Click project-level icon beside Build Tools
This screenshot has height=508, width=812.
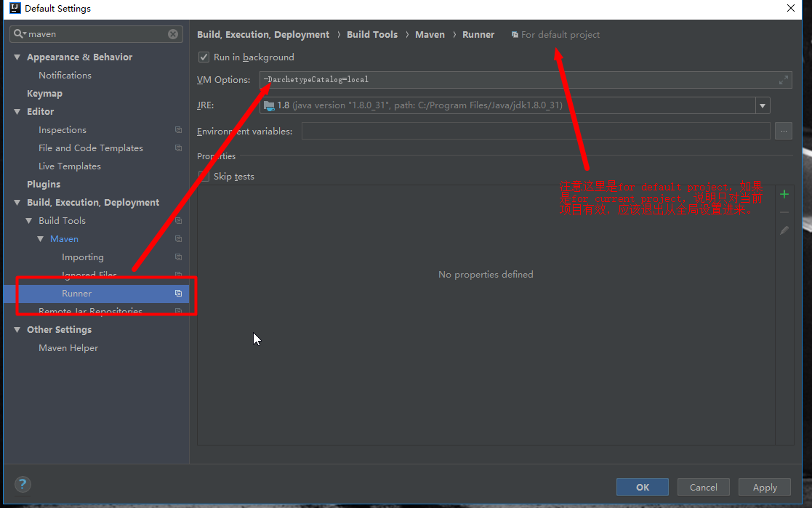pyautogui.click(x=178, y=221)
